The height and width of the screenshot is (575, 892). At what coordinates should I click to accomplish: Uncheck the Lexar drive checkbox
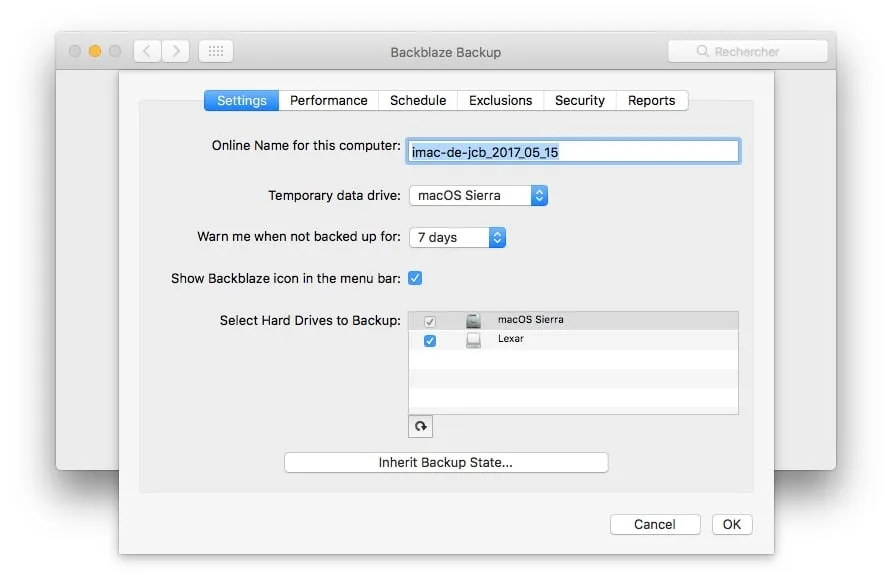click(430, 341)
